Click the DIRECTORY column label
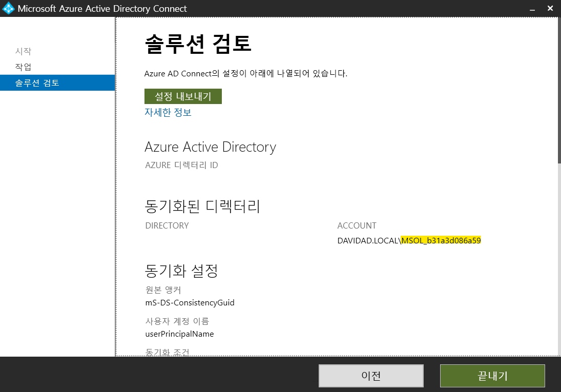 [167, 225]
